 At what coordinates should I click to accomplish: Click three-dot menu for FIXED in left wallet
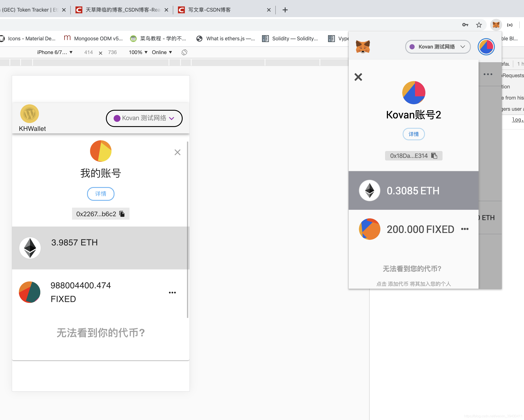172,292
